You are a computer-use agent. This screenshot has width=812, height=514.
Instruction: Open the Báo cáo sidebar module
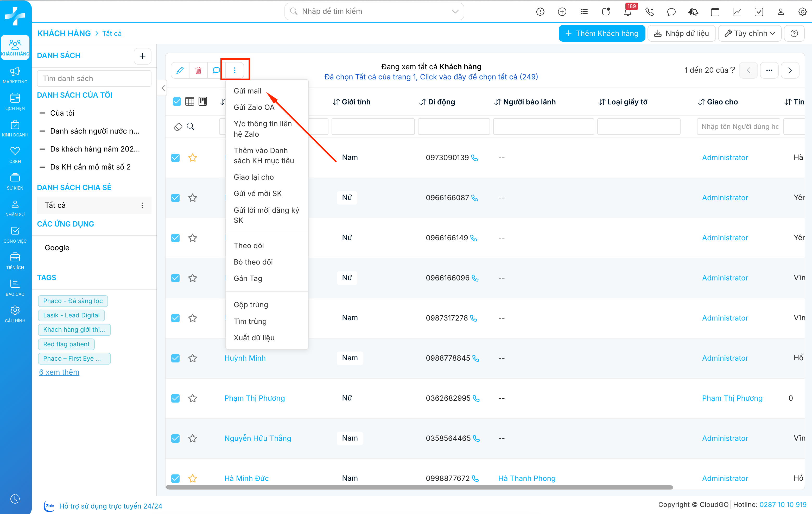point(15,287)
